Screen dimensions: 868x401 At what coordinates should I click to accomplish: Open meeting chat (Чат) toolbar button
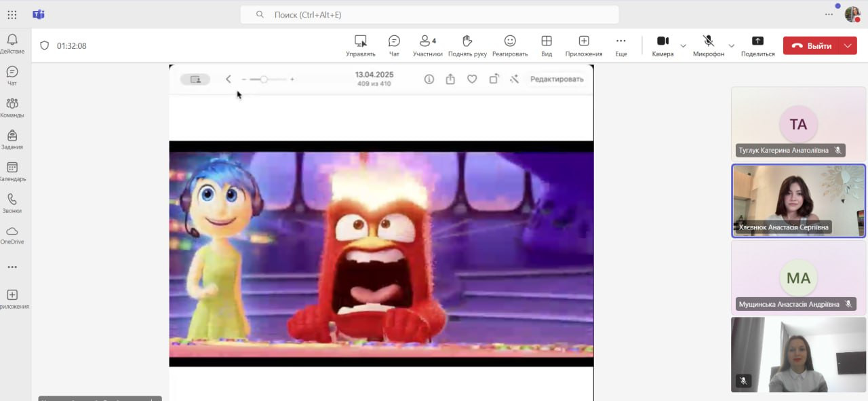[394, 45]
